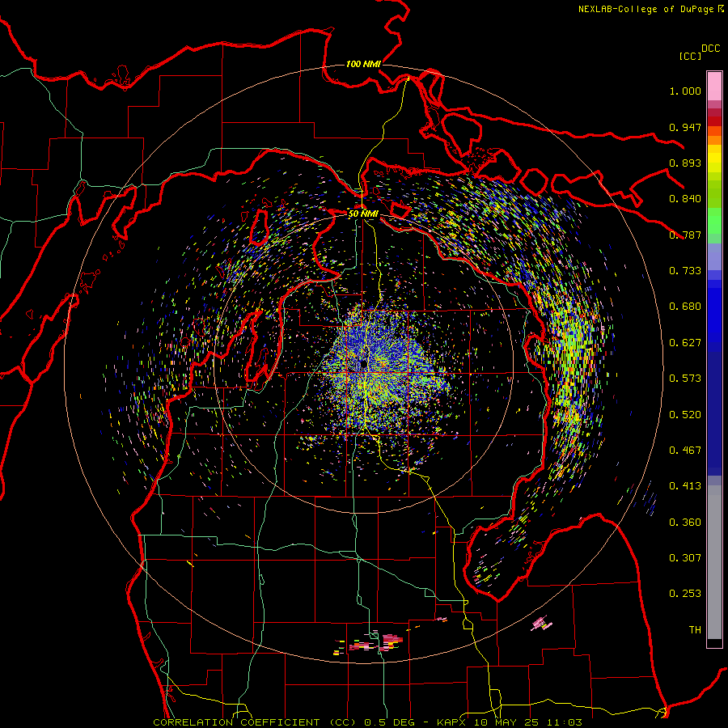Click the 0.680 scale value
The width and height of the screenshot is (728, 728).
(x=685, y=307)
